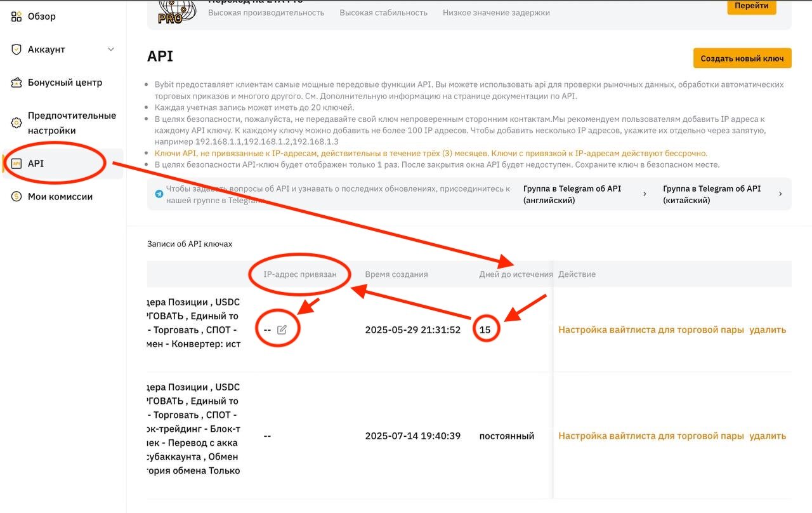Open Группа в Telegram об API (английский)
Screen dimensions: 812x513
click(x=572, y=194)
